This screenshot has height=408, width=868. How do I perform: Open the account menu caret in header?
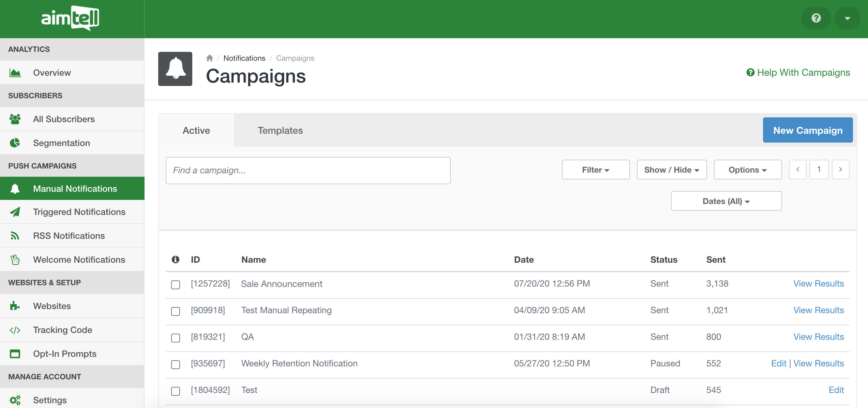pyautogui.click(x=847, y=18)
